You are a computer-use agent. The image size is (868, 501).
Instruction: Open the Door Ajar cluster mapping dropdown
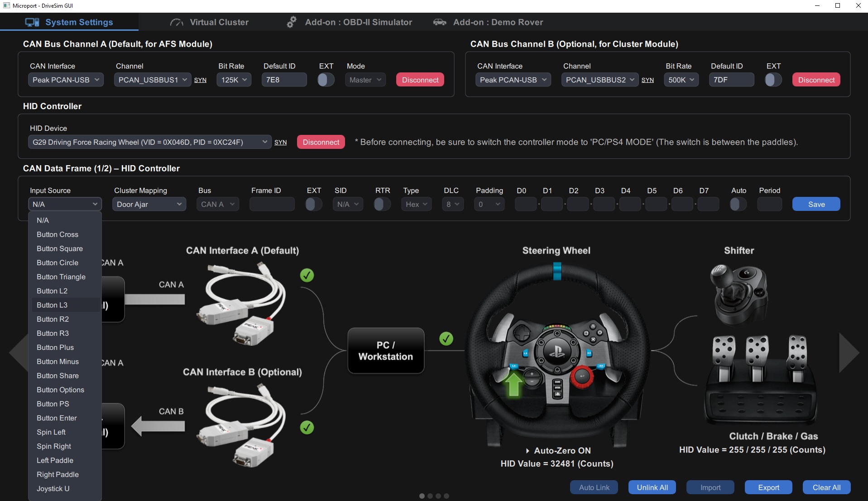pos(149,204)
